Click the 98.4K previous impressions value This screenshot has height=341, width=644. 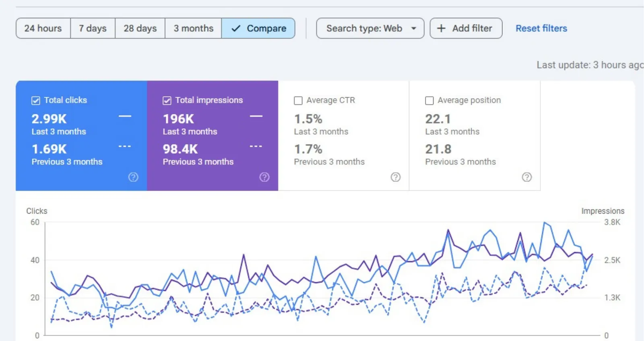click(x=180, y=149)
